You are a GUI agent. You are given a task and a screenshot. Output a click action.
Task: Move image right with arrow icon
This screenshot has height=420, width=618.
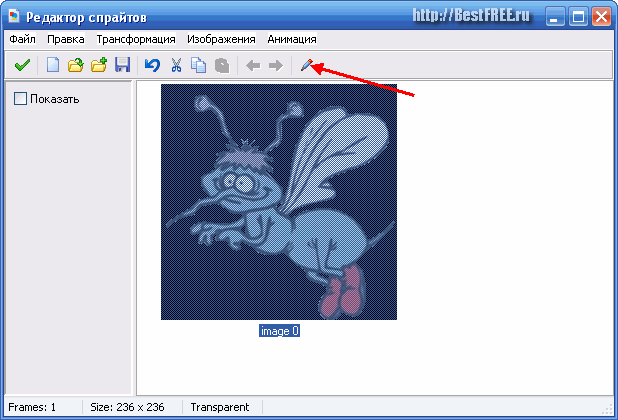(275, 65)
